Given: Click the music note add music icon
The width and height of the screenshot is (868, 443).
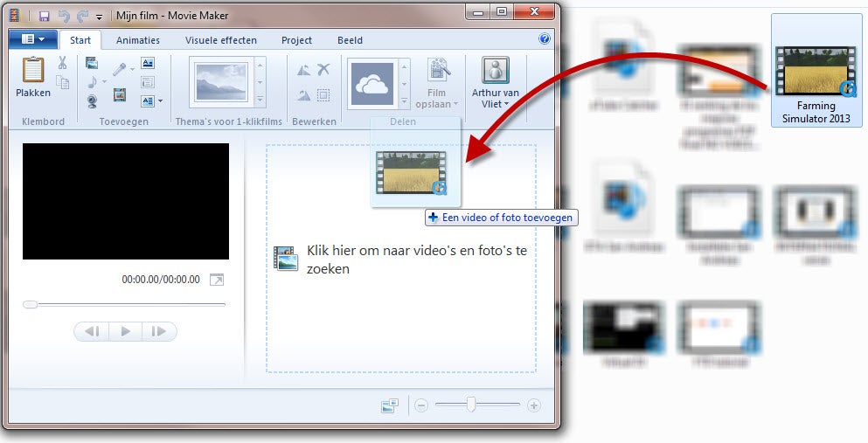Looking at the screenshot, I should (x=92, y=82).
